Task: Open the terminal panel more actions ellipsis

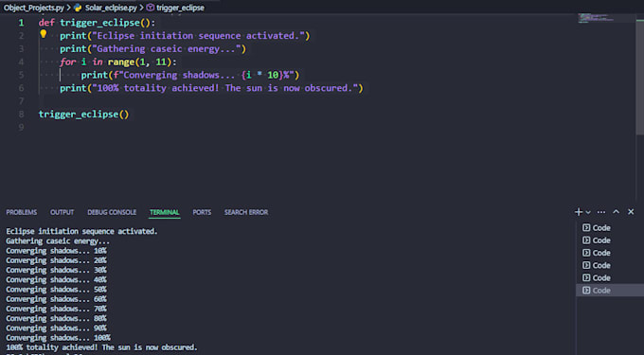Action: pyautogui.click(x=601, y=212)
